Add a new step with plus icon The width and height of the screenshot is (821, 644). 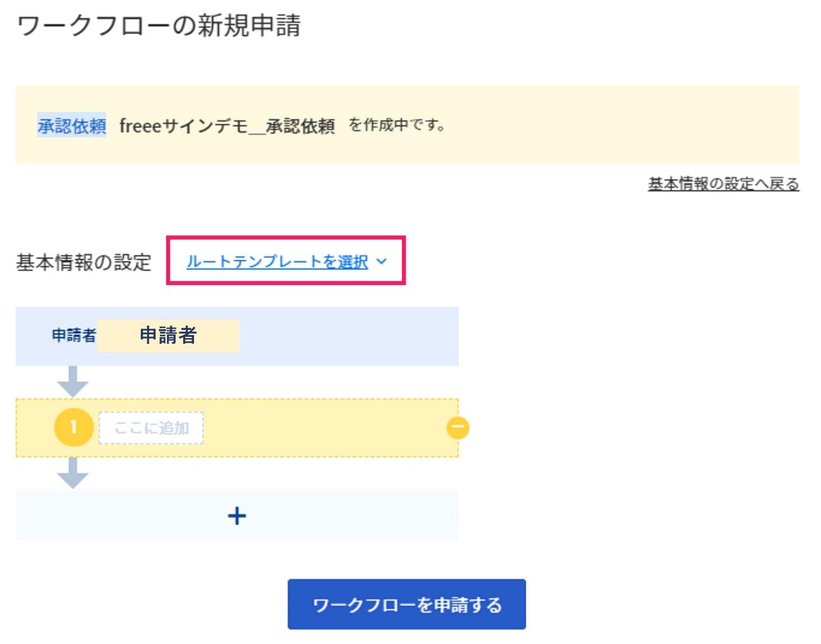(237, 516)
